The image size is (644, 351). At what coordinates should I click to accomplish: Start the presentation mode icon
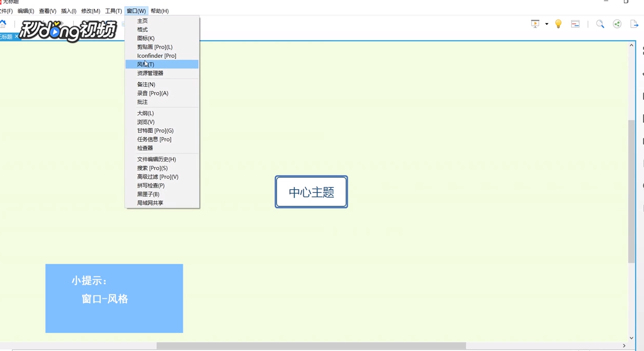(x=535, y=24)
